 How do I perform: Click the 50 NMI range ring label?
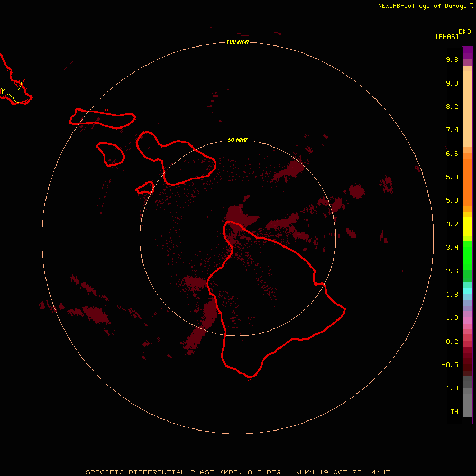pos(237,140)
